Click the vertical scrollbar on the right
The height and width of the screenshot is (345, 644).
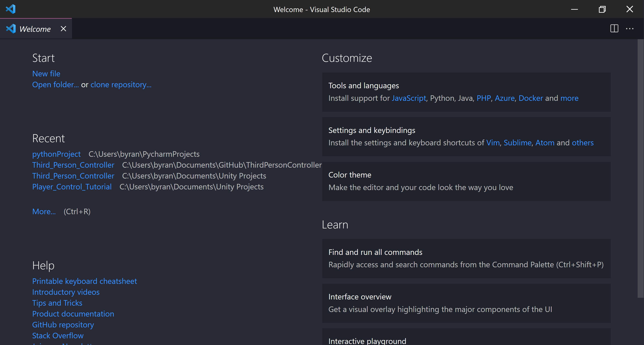(x=640, y=168)
